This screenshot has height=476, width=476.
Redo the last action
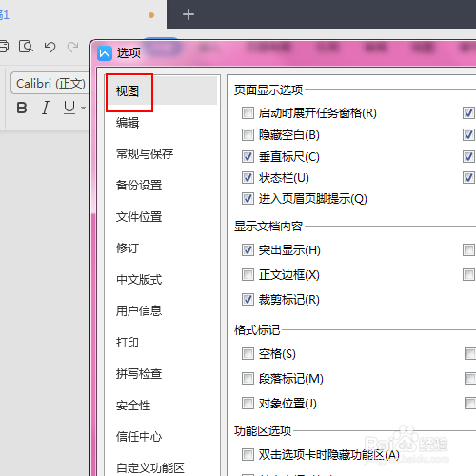point(72,47)
